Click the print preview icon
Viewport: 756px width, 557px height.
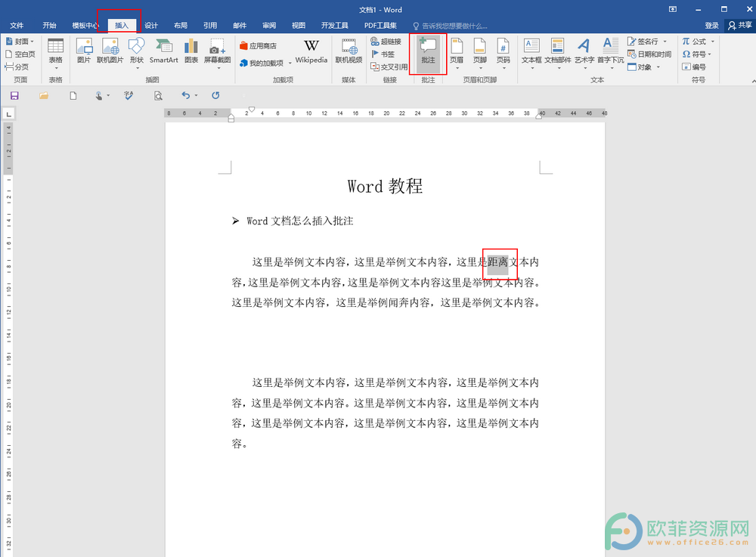pyautogui.click(x=158, y=95)
